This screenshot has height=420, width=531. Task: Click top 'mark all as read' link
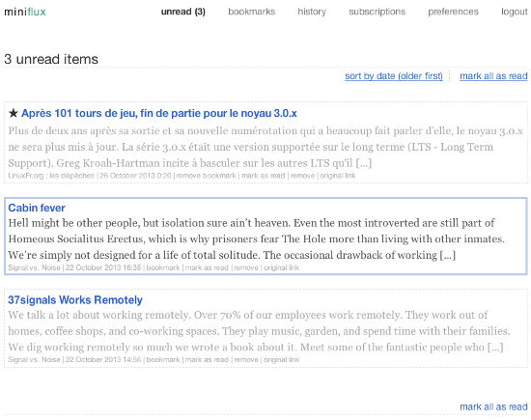pos(493,76)
